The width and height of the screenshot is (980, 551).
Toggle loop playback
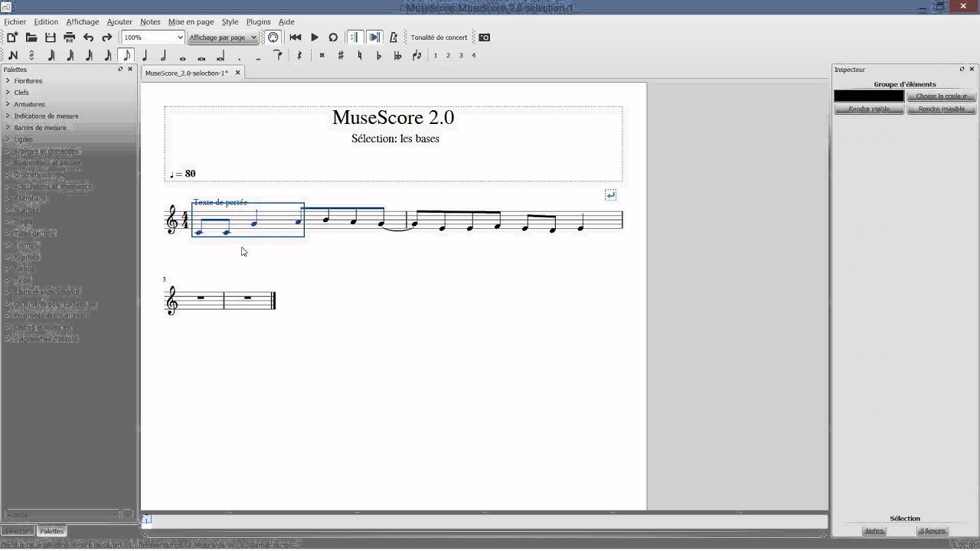[x=333, y=37]
